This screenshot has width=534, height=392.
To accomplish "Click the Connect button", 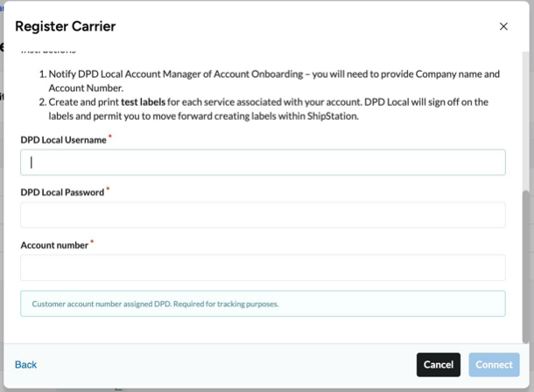I will [x=495, y=365].
